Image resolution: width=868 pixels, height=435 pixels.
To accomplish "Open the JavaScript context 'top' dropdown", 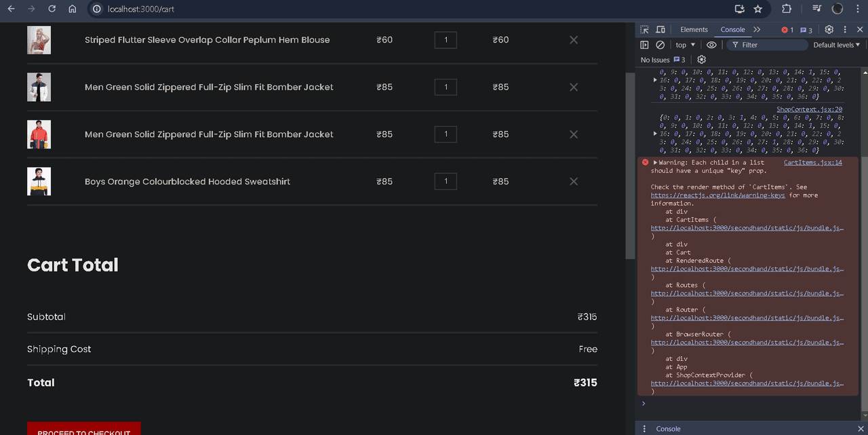I will pos(685,45).
